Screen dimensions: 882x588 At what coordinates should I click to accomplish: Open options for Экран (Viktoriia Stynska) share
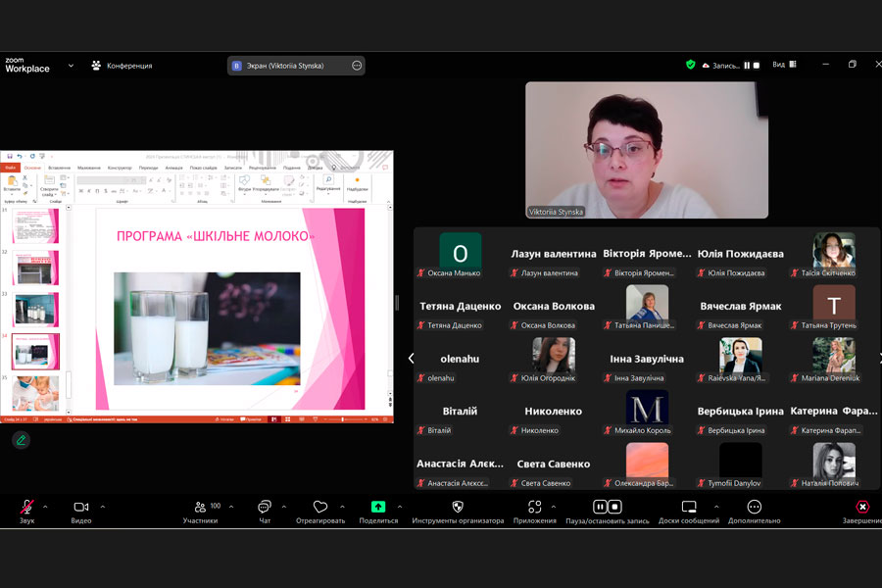(357, 66)
